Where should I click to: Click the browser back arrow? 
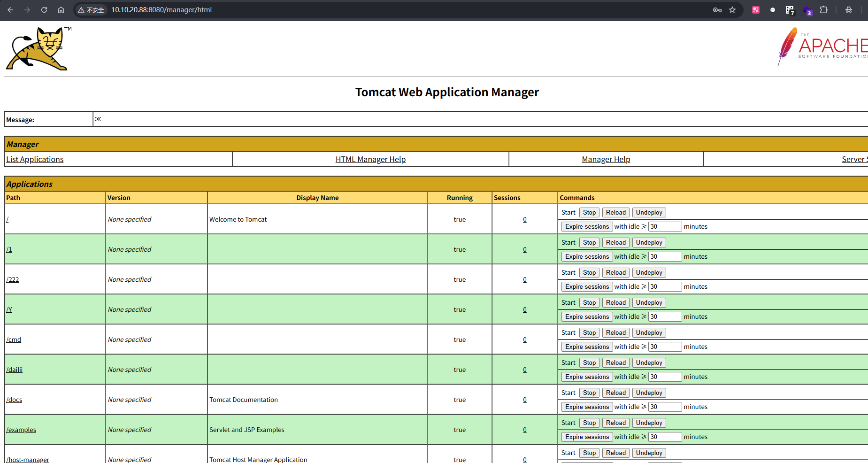[x=10, y=10]
